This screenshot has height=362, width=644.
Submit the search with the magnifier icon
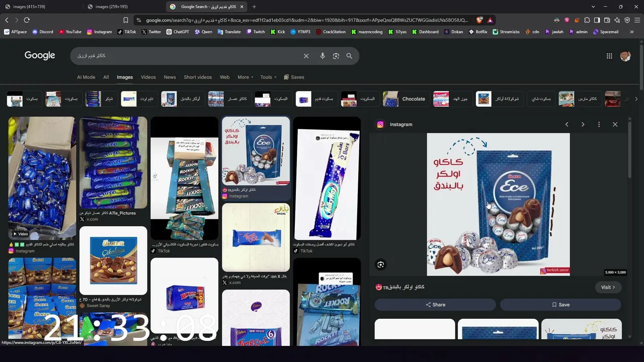pyautogui.click(x=349, y=56)
